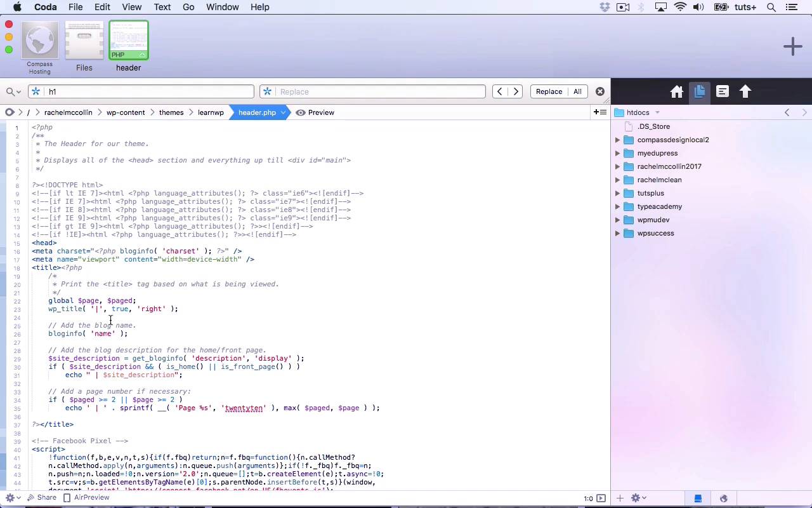Open Notification Center list icon

[x=791, y=7]
